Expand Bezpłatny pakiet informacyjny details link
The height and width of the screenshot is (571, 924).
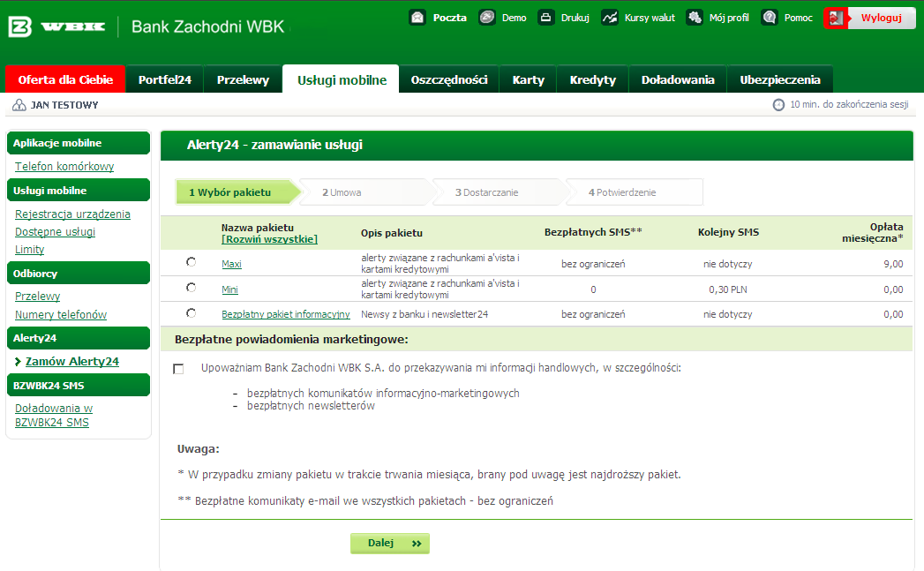[x=286, y=314]
